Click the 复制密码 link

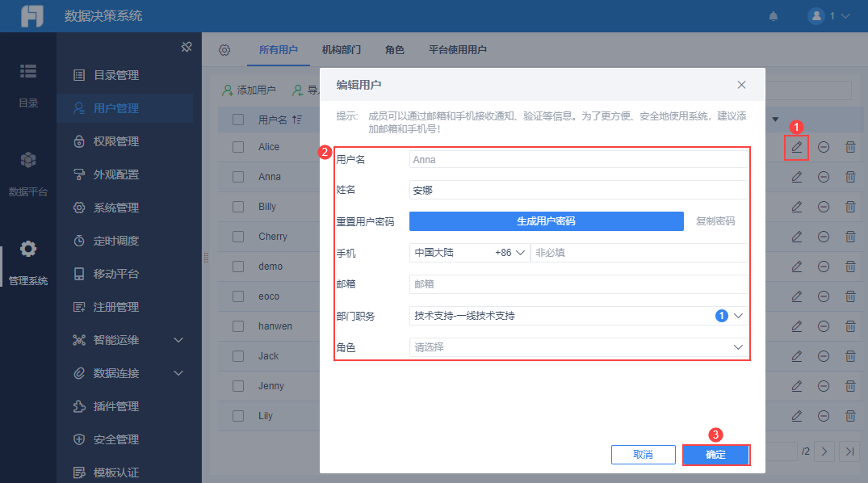click(x=715, y=221)
